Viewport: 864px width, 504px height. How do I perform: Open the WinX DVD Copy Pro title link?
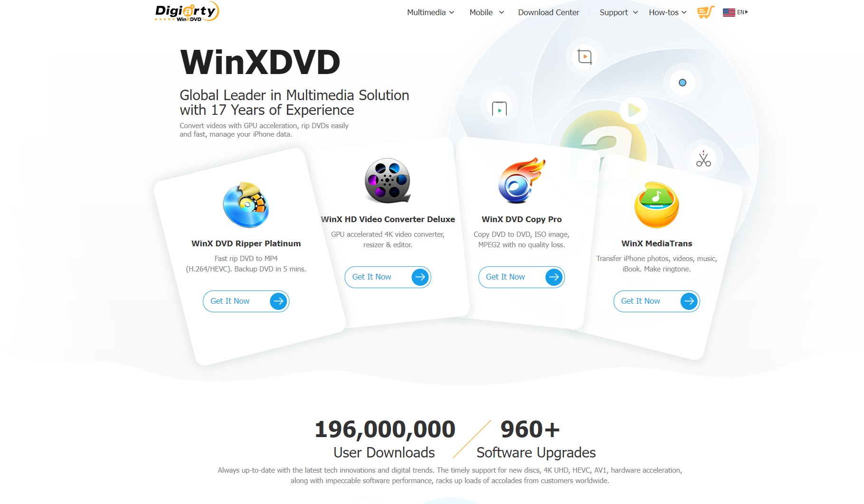[522, 219]
